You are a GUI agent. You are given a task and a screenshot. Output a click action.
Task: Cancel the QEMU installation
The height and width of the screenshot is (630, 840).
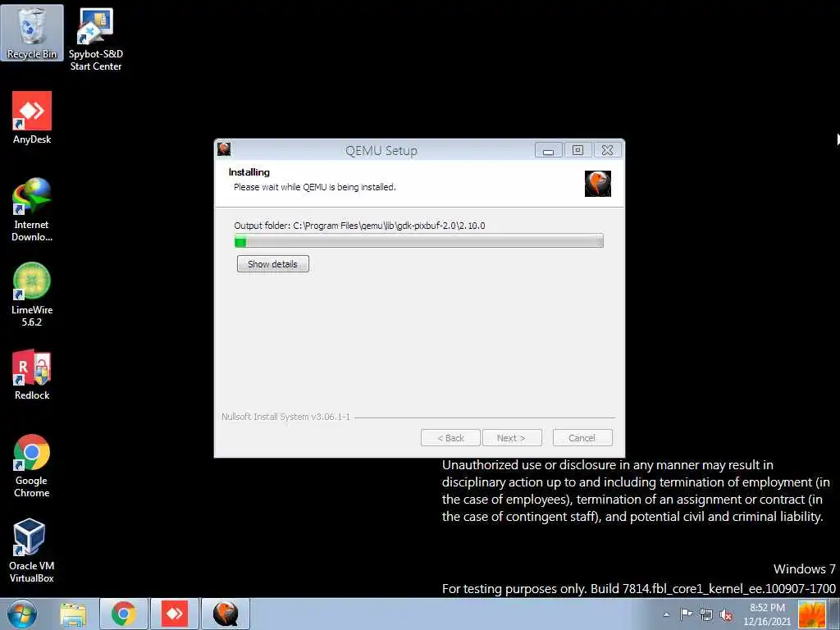[582, 438]
